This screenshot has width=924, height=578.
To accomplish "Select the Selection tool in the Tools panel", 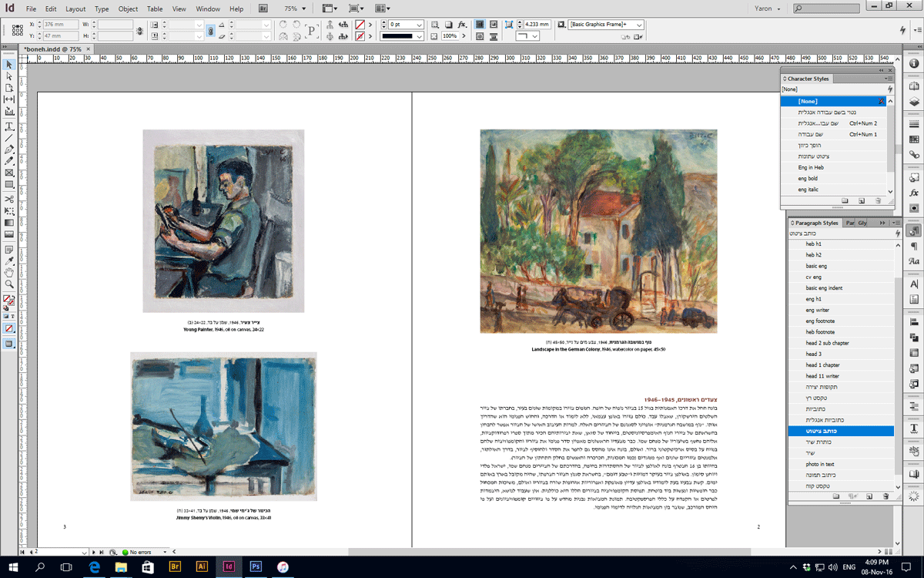I will click(9, 65).
